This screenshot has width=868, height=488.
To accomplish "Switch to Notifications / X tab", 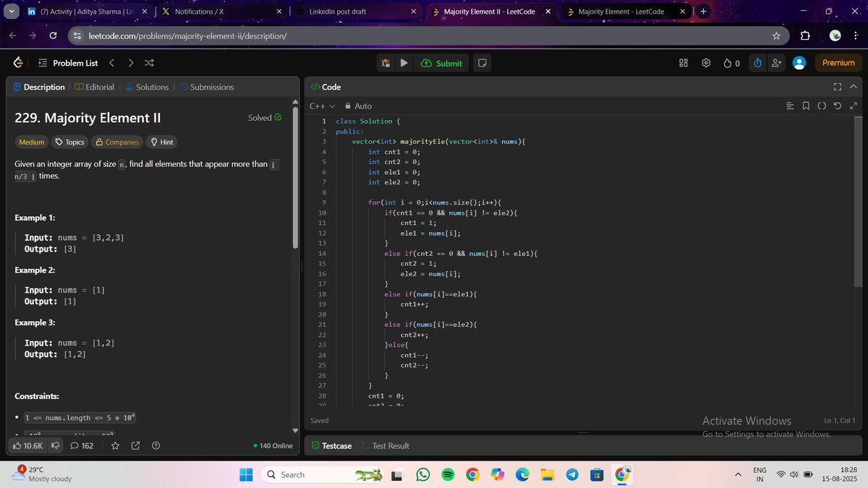I will click(222, 12).
